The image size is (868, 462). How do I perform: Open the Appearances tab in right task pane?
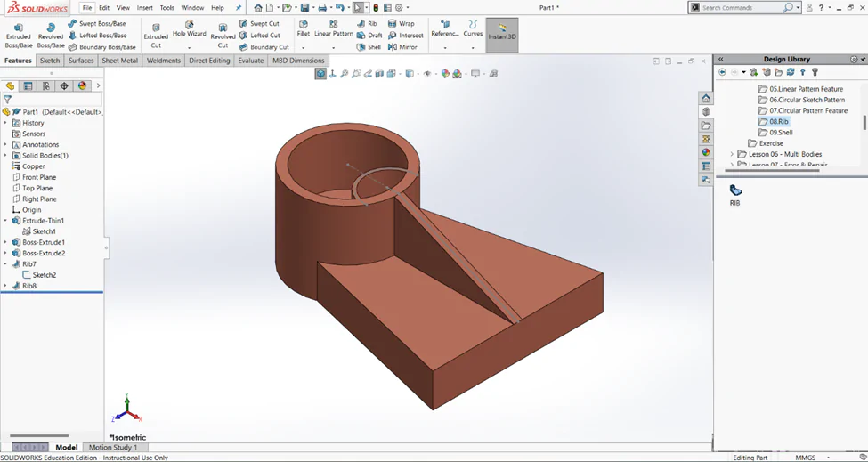pyautogui.click(x=706, y=152)
